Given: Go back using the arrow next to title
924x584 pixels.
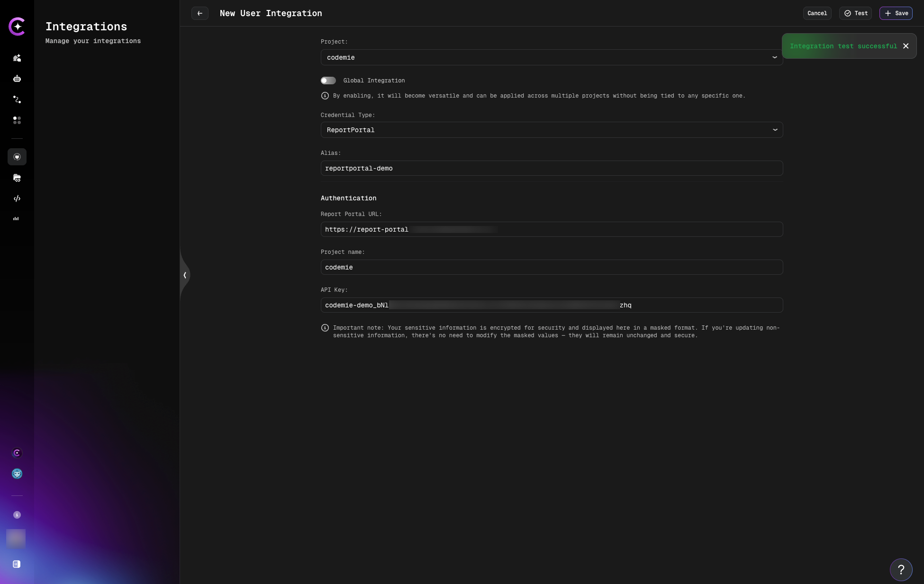Looking at the screenshot, I should [x=199, y=13].
